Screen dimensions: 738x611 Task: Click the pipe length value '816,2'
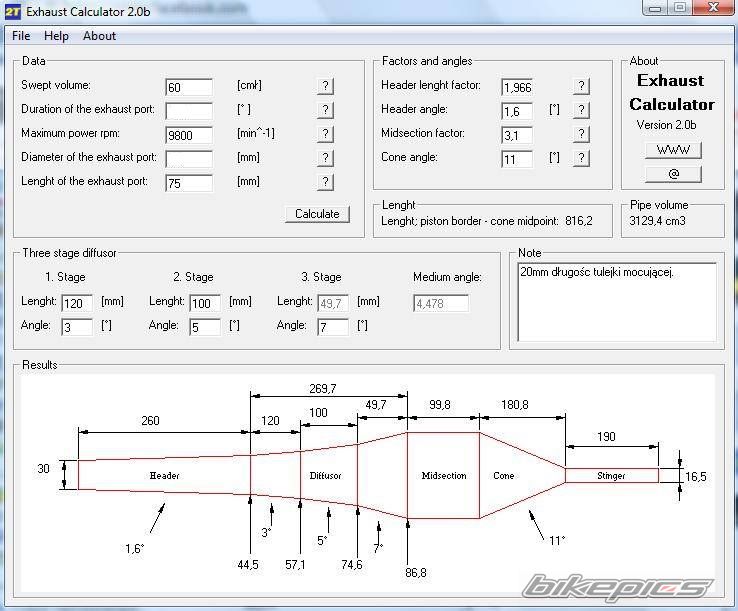pyautogui.click(x=579, y=221)
